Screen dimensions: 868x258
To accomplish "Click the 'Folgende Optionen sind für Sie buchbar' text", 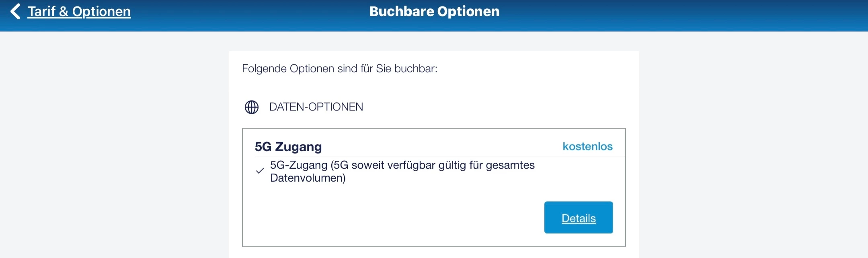I will click(339, 69).
